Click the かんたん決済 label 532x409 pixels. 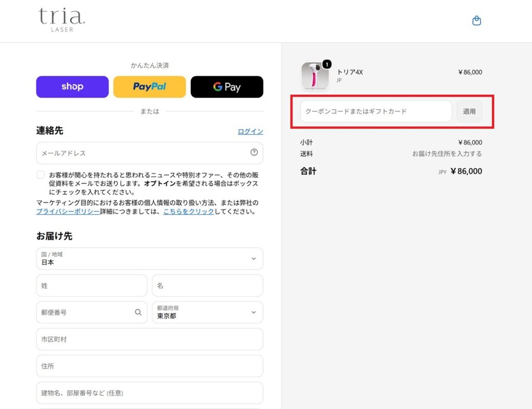150,65
